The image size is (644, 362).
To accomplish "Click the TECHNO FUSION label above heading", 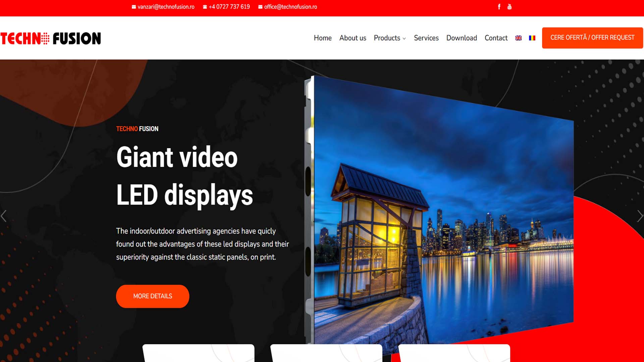I will tap(137, 129).
